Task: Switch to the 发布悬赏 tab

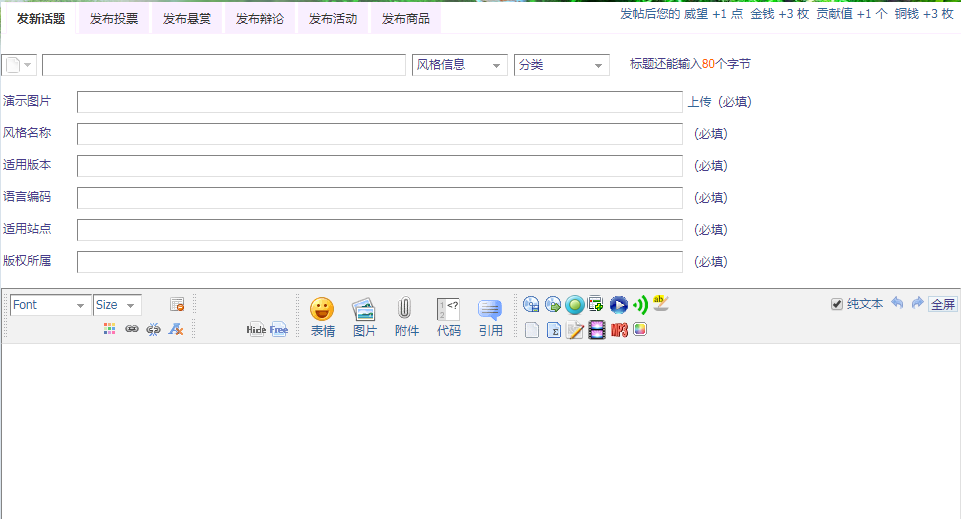Action: (x=187, y=18)
